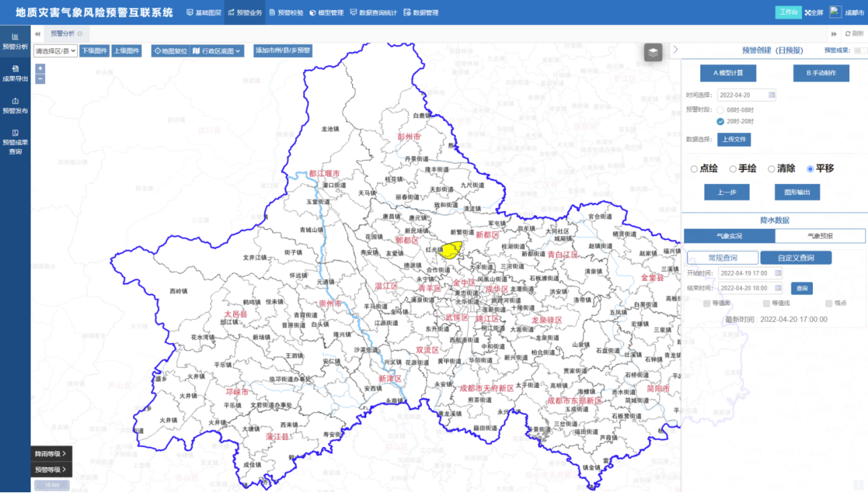Expand 预警等级 legend panel
The width and height of the screenshot is (868, 493).
[51, 470]
